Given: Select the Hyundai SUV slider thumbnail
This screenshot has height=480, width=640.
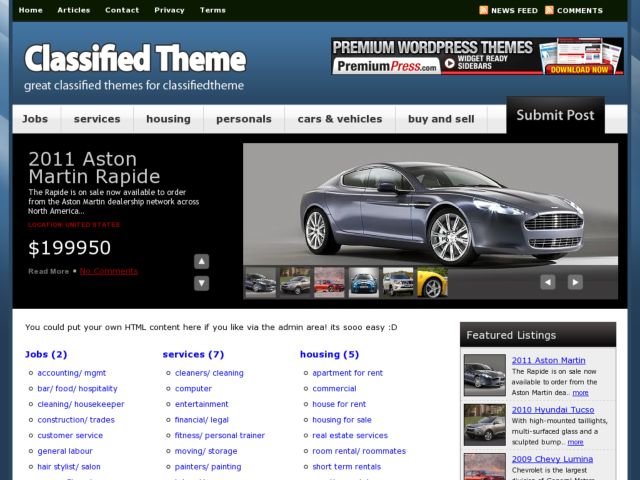Looking at the screenshot, I should [295, 282].
